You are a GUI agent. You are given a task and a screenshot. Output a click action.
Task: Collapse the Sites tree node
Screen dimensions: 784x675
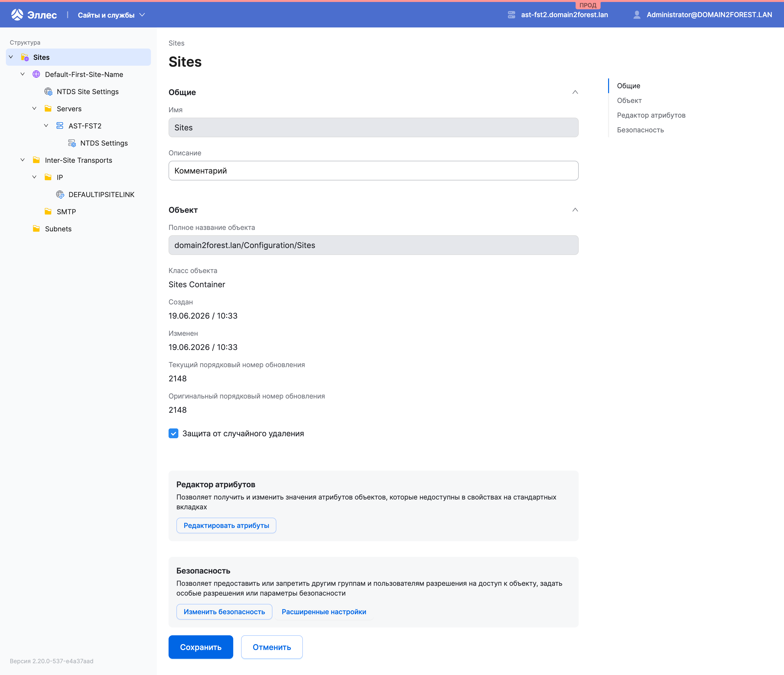[x=11, y=57]
